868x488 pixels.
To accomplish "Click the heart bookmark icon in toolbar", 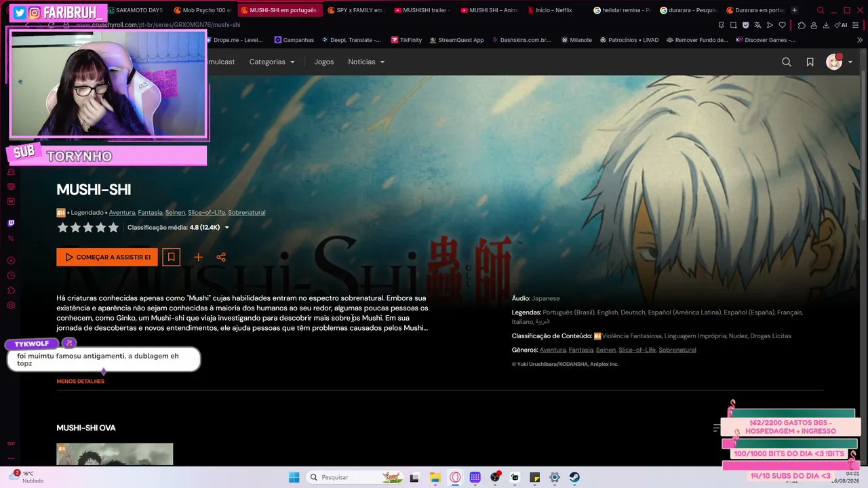I will (782, 25).
